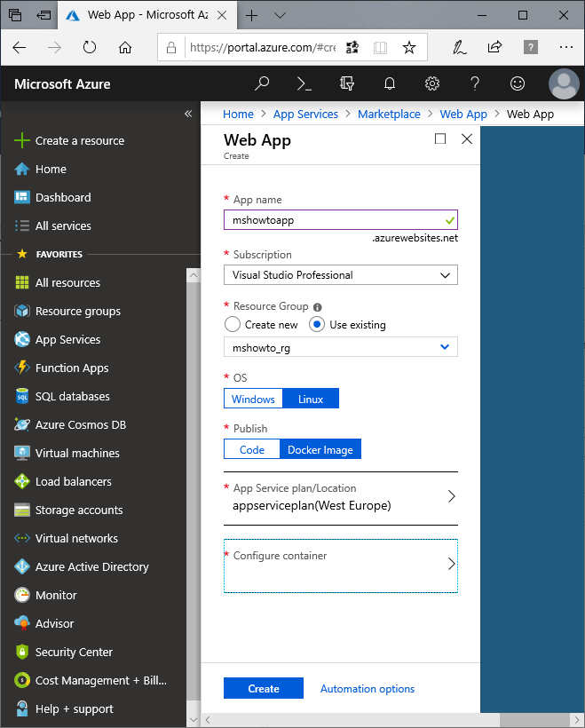Set Publish option to Code
Image resolution: width=585 pixels, height=728 pixels.
tap(252, 450)
